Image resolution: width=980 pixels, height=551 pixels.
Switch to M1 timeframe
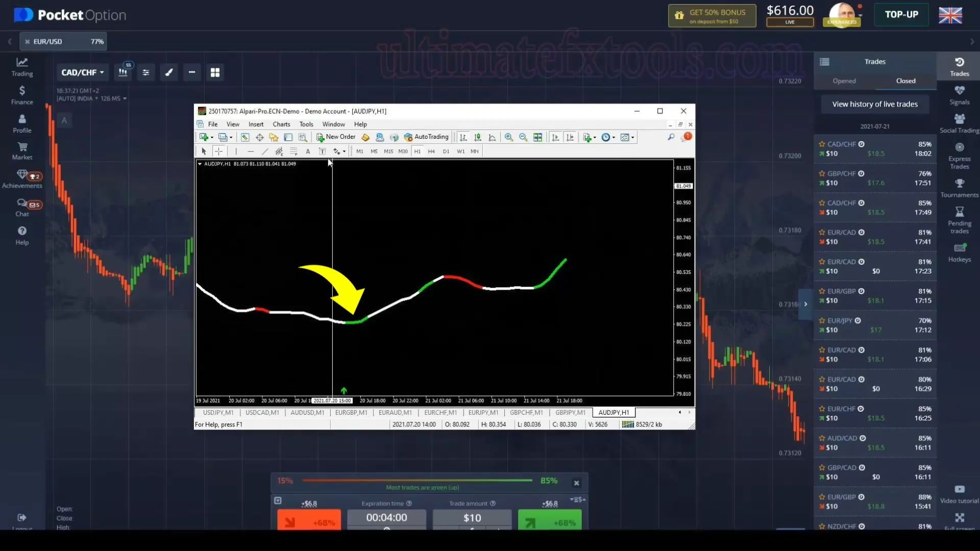360,152
